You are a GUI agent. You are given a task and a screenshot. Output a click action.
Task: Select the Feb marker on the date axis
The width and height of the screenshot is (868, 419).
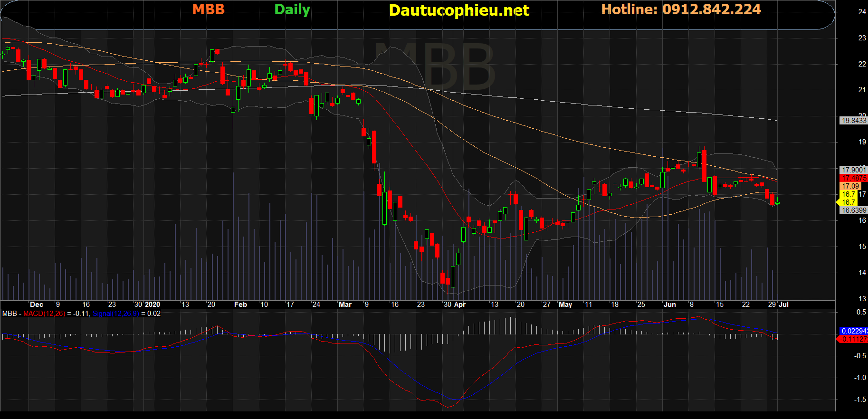click(x=240, y=305)
